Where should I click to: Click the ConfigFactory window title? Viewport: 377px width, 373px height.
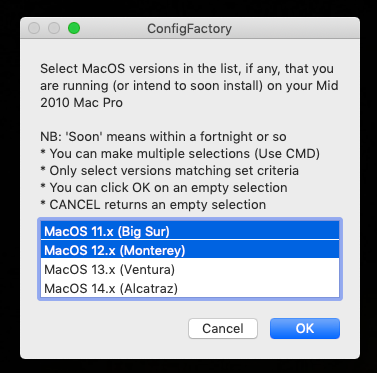point(189,29)
